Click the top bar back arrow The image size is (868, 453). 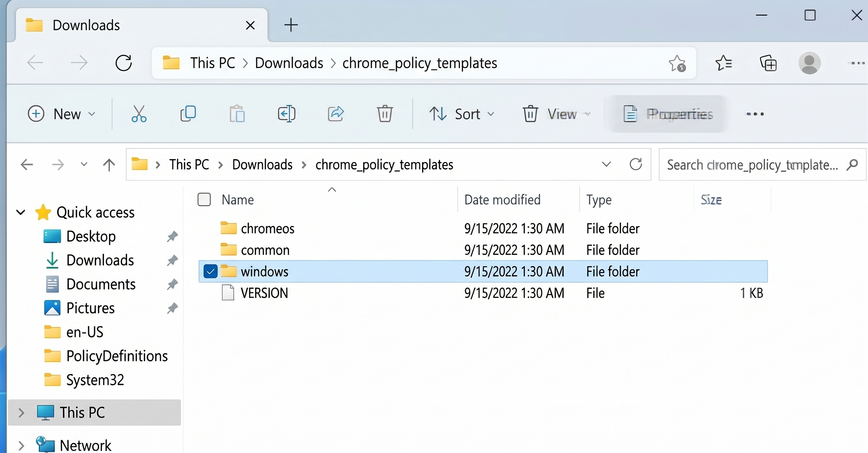tap(35, 63)
